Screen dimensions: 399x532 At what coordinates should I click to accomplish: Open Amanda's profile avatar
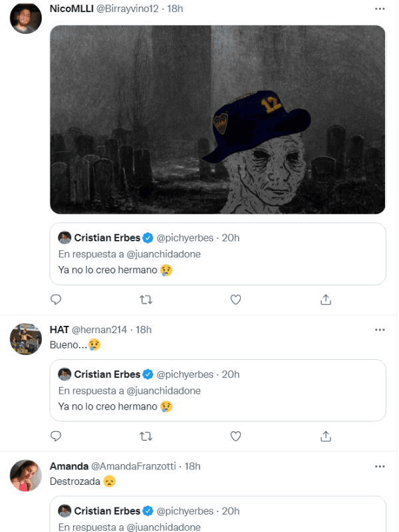coord(26,475)
